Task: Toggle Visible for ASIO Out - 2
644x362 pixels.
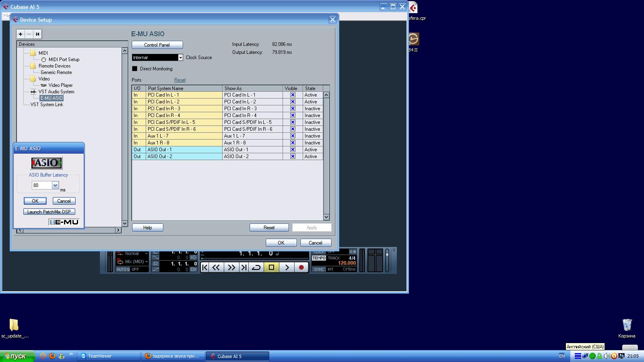Action: [293, 156]
